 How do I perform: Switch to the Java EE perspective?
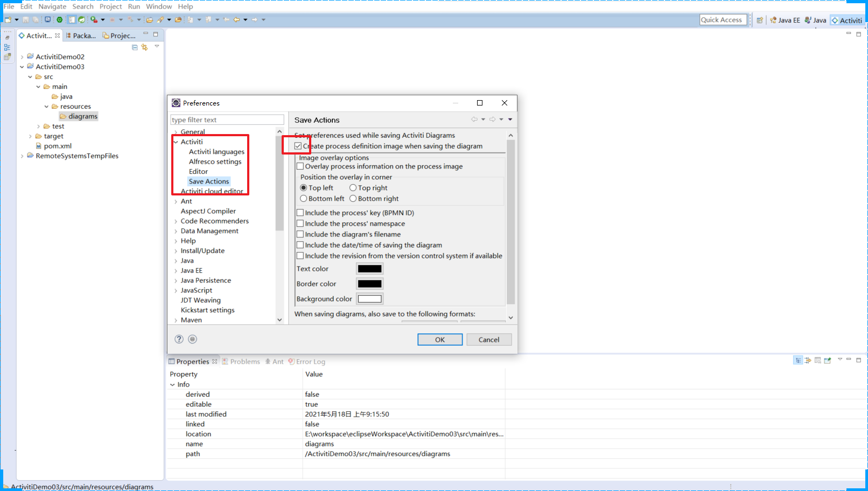785,20
